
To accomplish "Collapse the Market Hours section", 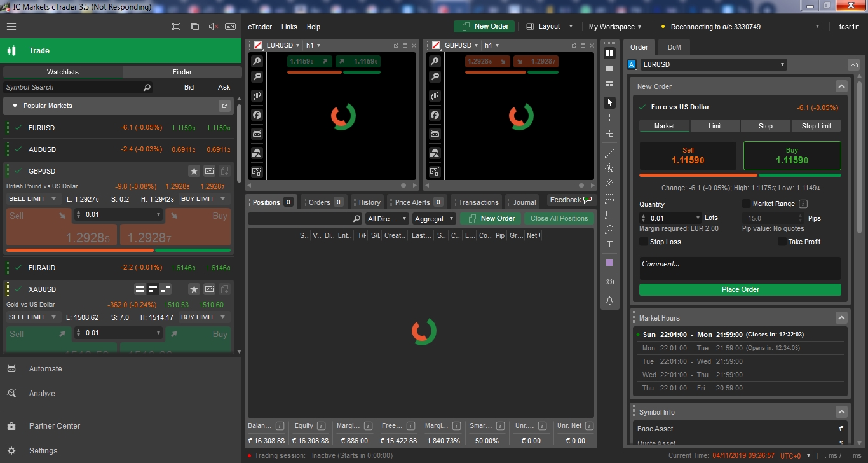I will point(841,318).
